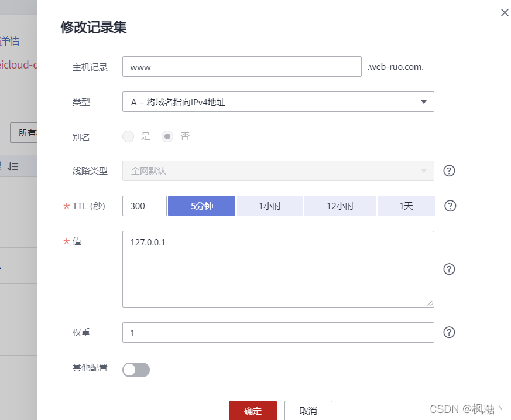Click the TTL help question mark icon
The width and height of the screenshot is (511, 420).
tap(449, 206)
